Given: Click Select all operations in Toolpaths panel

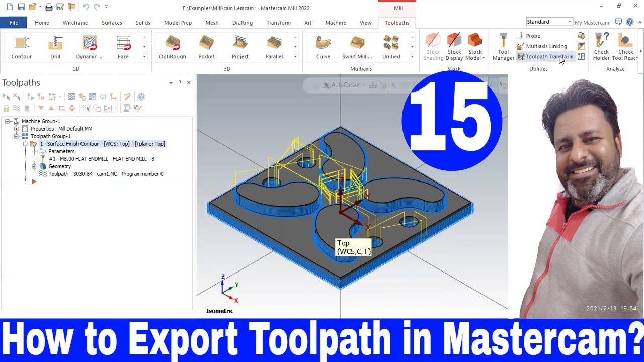Looking at the screenshot, I should 6,97.
